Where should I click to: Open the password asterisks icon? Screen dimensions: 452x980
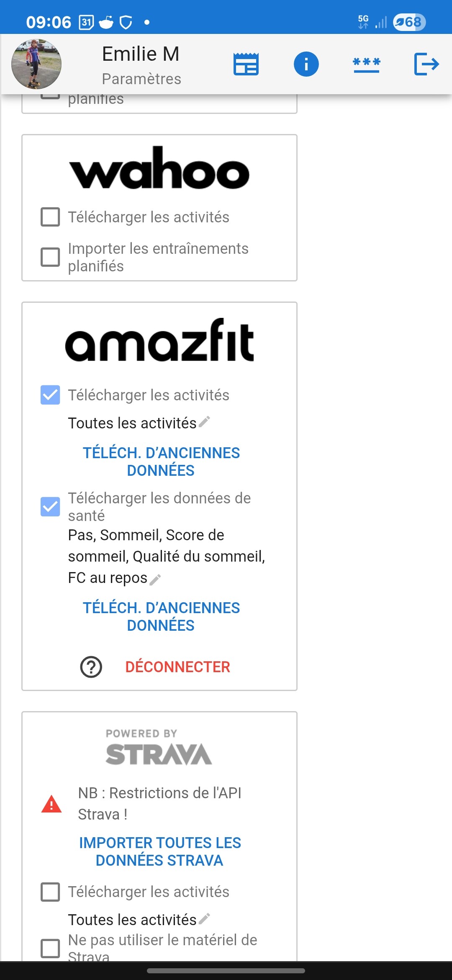366,64
